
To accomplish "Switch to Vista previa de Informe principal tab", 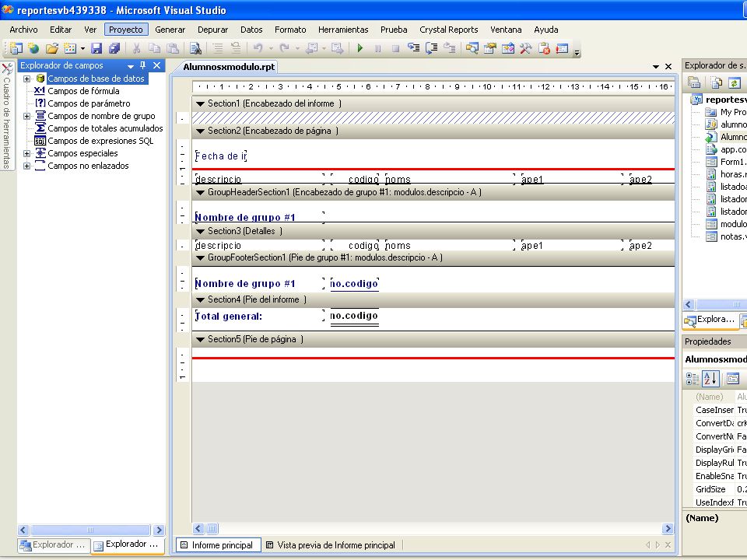I will coord(331,545).
